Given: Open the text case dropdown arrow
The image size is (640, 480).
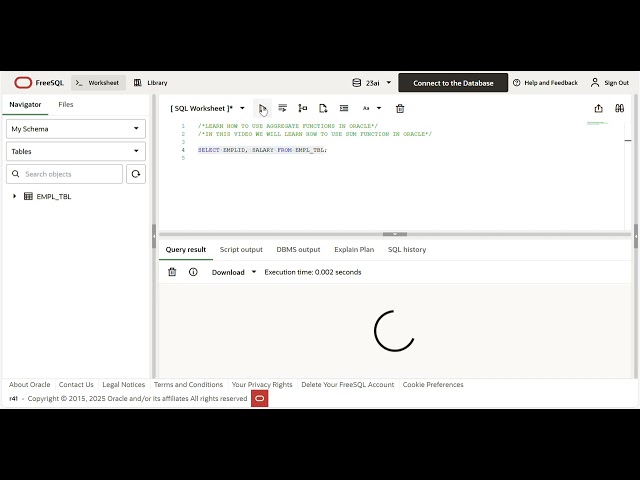Looking at the screenshot, I should (379, 108).
